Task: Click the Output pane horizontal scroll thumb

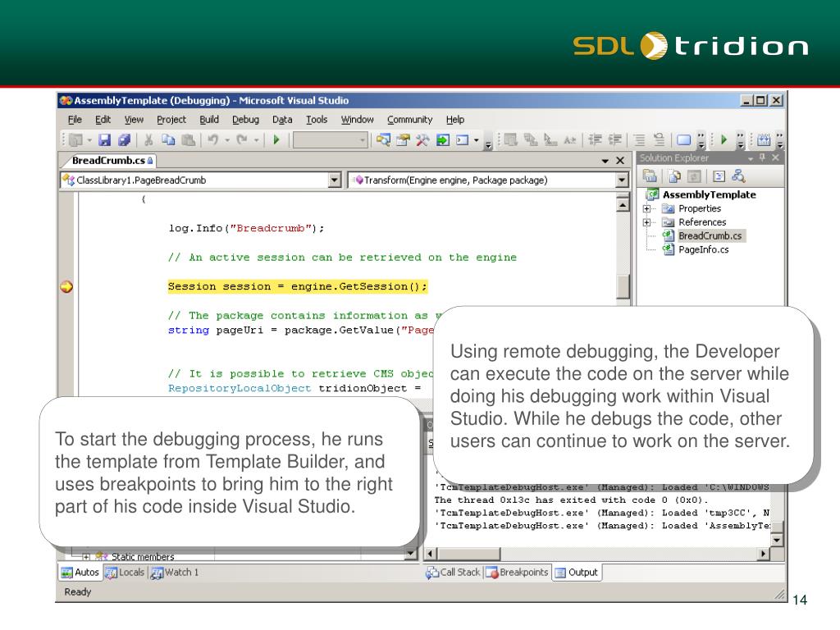Action: click(468, 554)
